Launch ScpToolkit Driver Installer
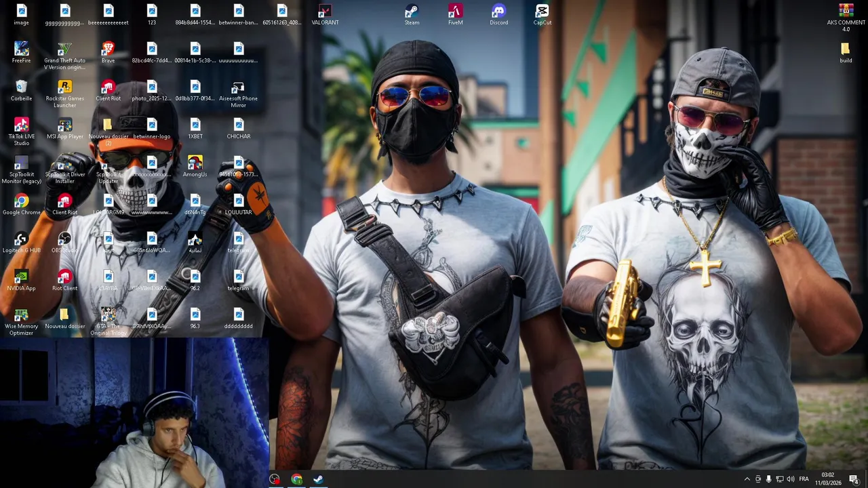Viewport: 868px width, 488px height. pyautogui.click(x=64, y=169)
